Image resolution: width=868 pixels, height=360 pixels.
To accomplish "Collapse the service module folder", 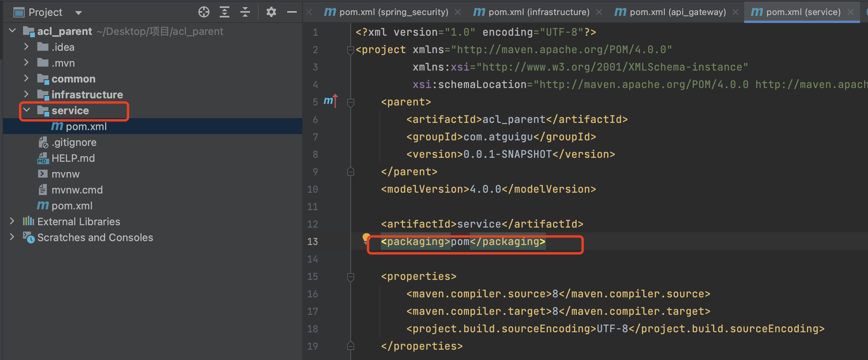I will 26,110.
